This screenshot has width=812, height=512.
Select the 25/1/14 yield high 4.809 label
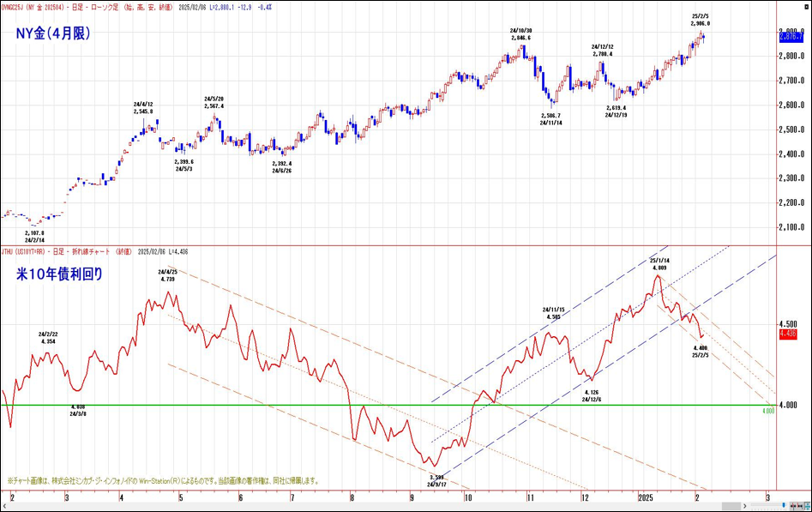tap(660, 263)
